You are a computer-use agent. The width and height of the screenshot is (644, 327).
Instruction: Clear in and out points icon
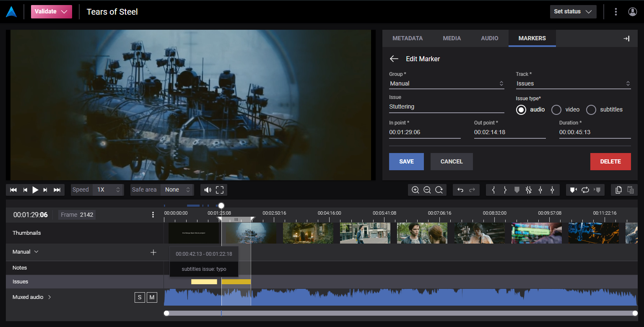[529, 190]
